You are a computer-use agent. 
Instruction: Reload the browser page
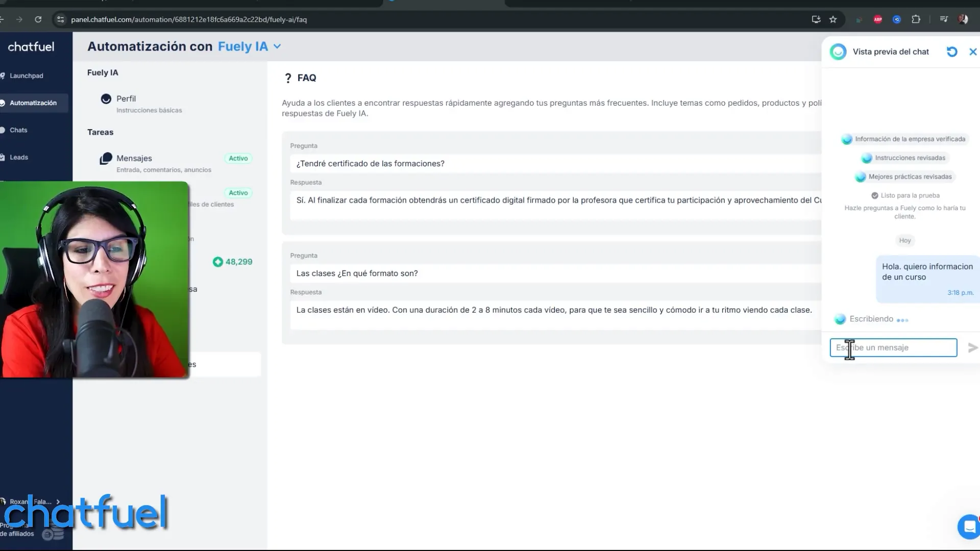(x=38, y=19)
